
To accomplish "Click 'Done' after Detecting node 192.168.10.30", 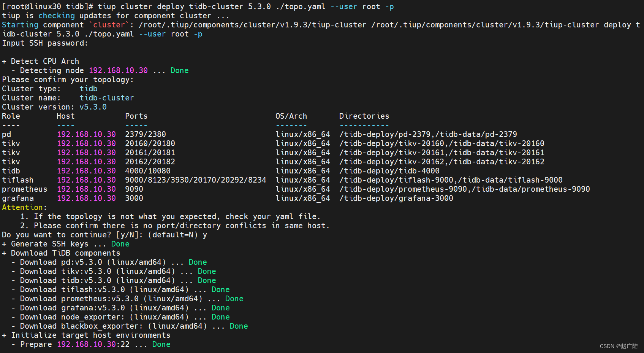I will click(x=179, y=70).
